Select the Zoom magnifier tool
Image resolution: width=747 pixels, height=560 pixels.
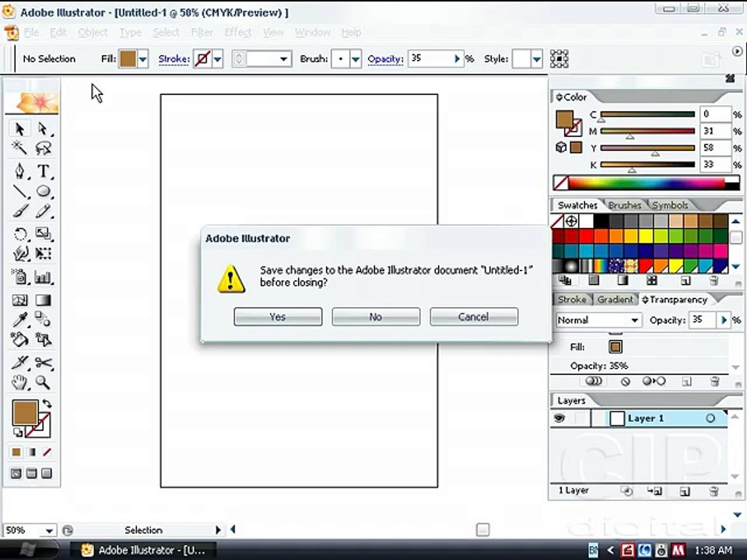[43, 383]
